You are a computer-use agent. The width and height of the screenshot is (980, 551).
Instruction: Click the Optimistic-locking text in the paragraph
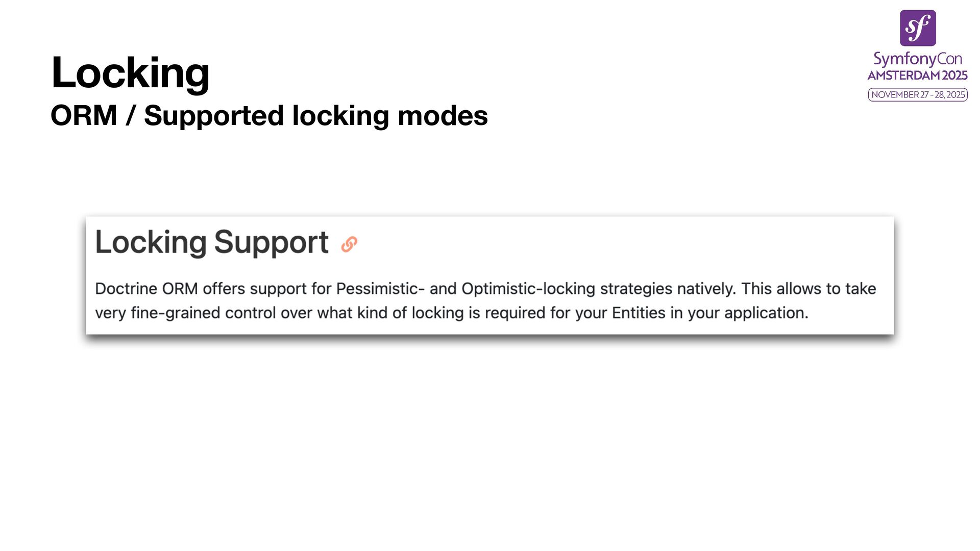tap(528, 289)
